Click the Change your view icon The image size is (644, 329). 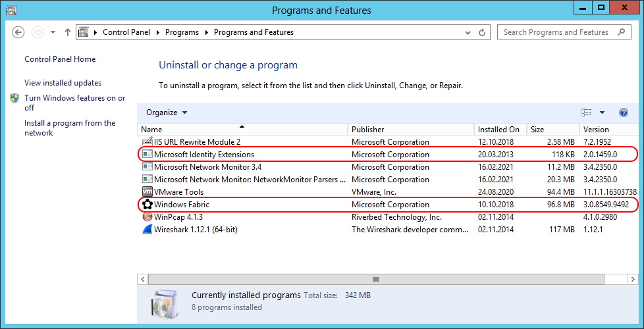click(587, 113)
